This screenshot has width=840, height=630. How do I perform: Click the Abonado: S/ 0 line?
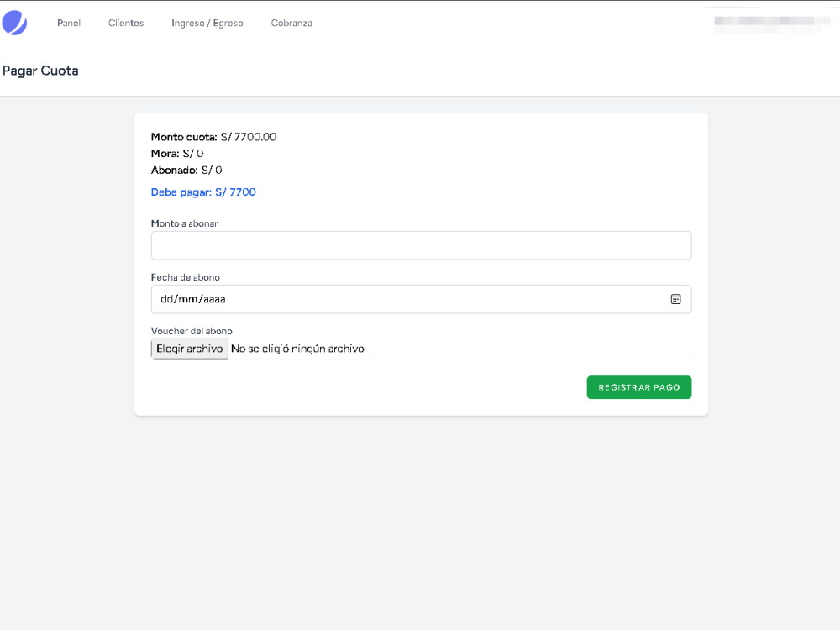pos(186,170)
